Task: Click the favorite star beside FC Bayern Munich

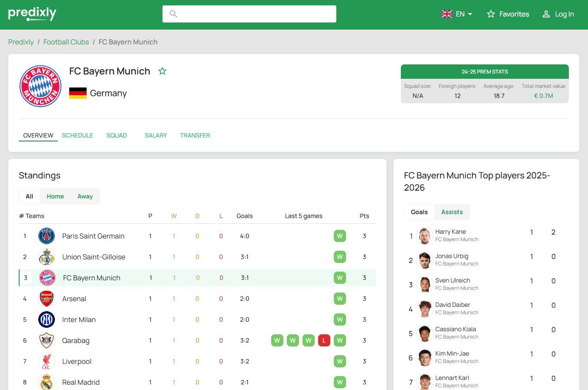Action: [x=162, y=71]
